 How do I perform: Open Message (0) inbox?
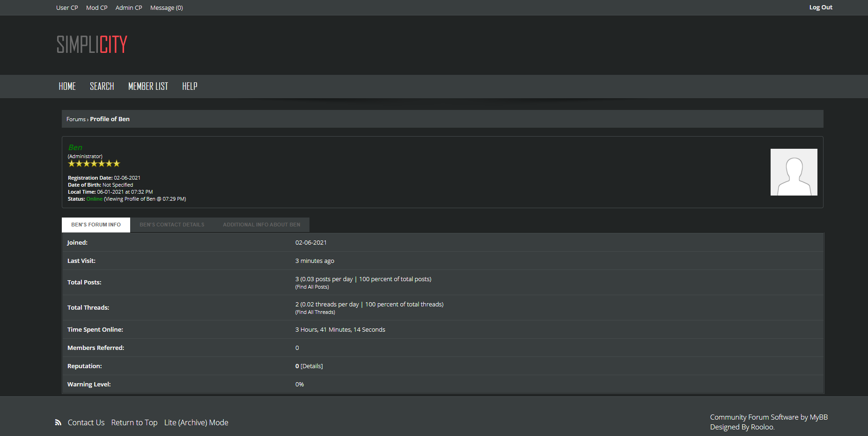point(166,8)
